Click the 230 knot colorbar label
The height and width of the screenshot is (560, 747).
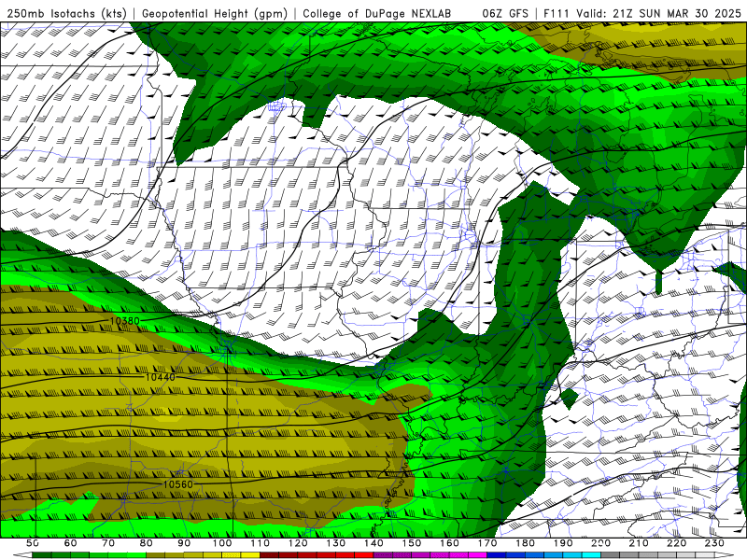(x=714, y=543)
